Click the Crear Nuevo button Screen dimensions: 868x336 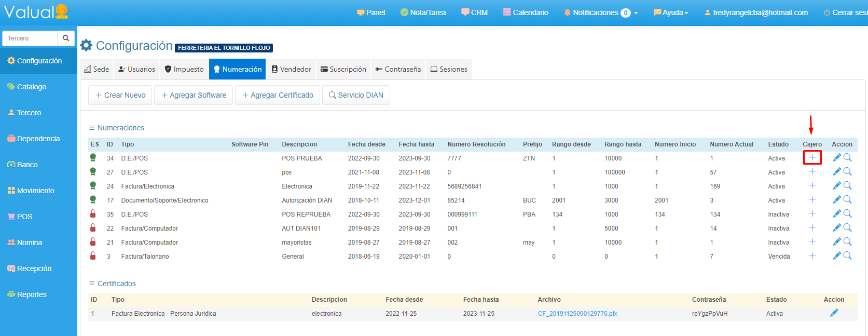(120, 95)
